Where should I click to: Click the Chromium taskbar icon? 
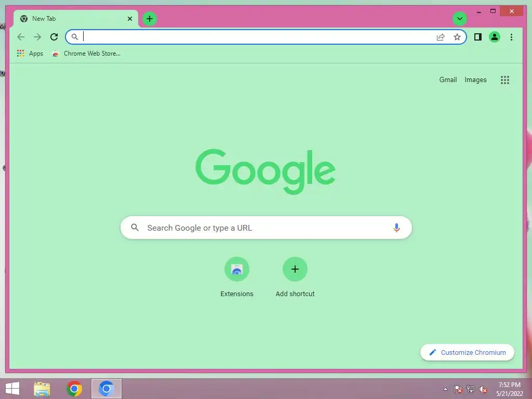(107, 389)
